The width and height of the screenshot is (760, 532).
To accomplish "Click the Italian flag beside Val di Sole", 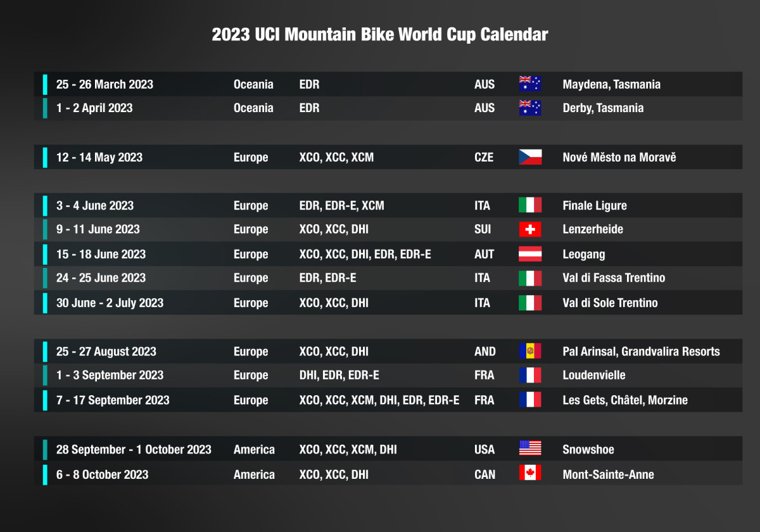I will (x=530, y=303).
